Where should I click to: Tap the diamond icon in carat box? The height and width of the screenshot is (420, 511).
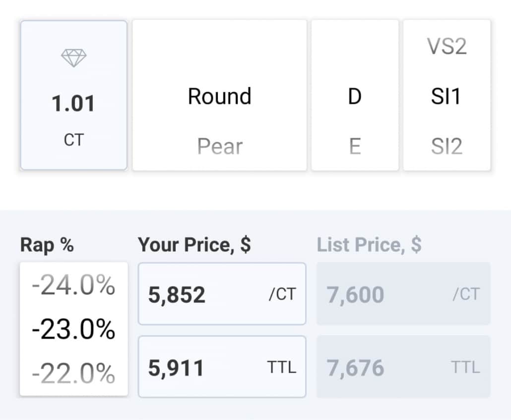pyautogui.click(x=73, y=58)
